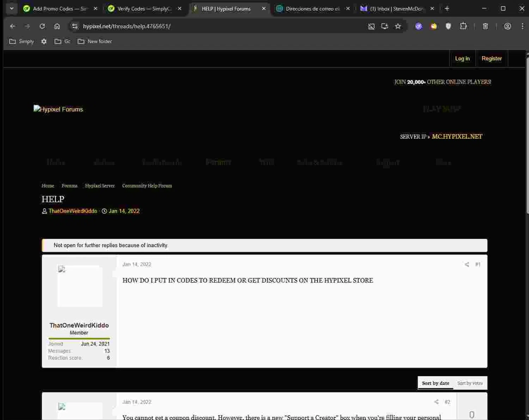
Task: Click the second post's Jan 14, 2022 timestamp
Action: [137, 402]
